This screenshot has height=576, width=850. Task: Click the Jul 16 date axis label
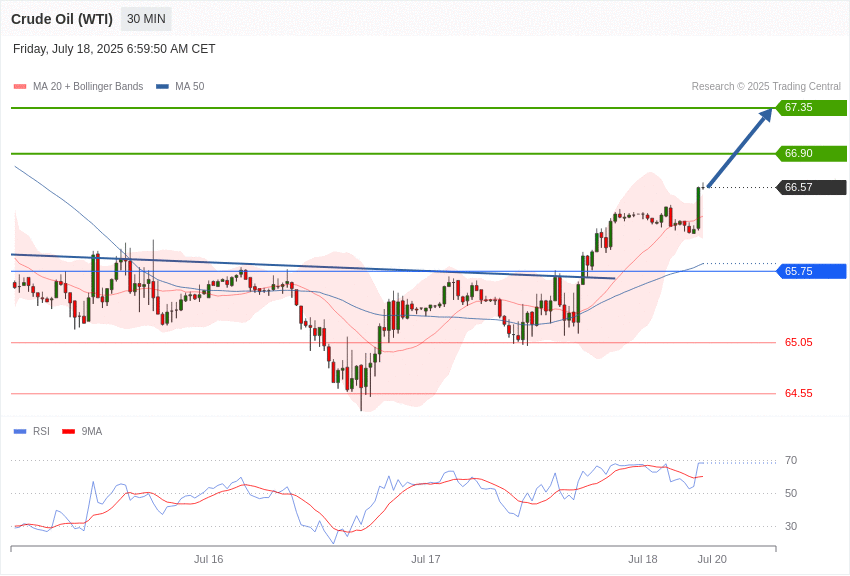(x=209, y=559)
